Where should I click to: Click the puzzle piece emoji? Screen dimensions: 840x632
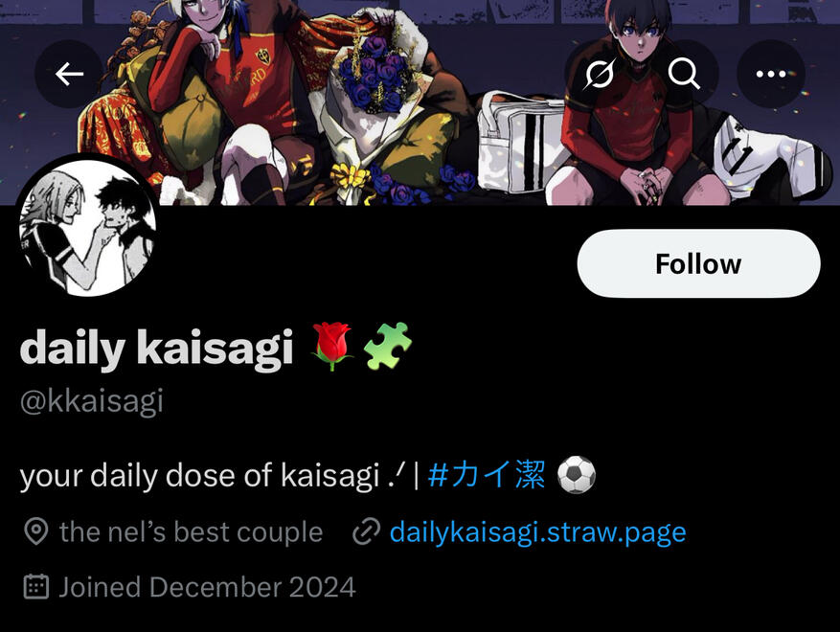click(388, 346)
